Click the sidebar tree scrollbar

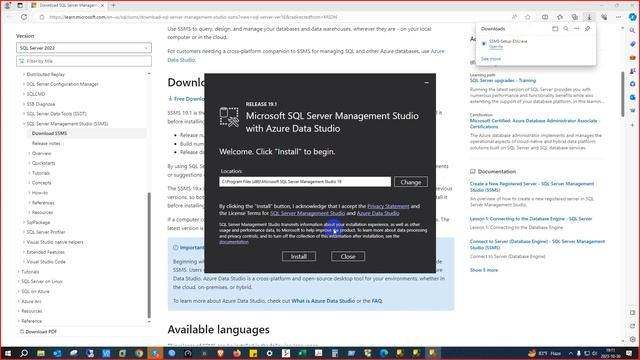click(149, 255)
